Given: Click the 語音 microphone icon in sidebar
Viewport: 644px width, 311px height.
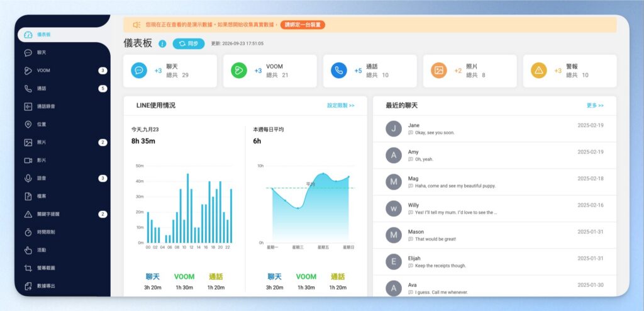Looking at the screenshot, I should coord(28,178).
